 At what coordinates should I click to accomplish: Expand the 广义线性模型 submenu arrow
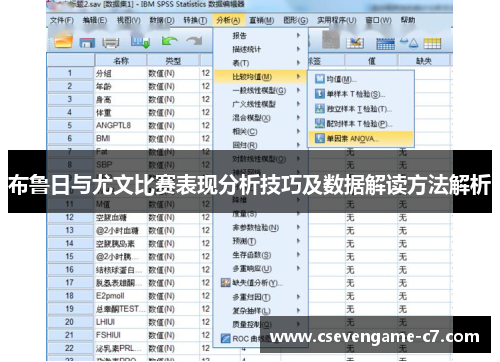[298, 104]
